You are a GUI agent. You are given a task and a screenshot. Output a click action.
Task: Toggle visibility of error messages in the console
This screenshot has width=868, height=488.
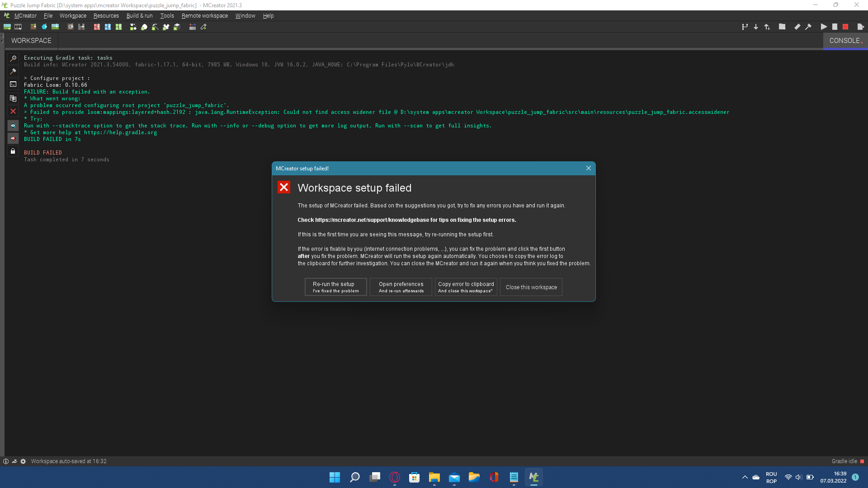click(x=13, y=139)
